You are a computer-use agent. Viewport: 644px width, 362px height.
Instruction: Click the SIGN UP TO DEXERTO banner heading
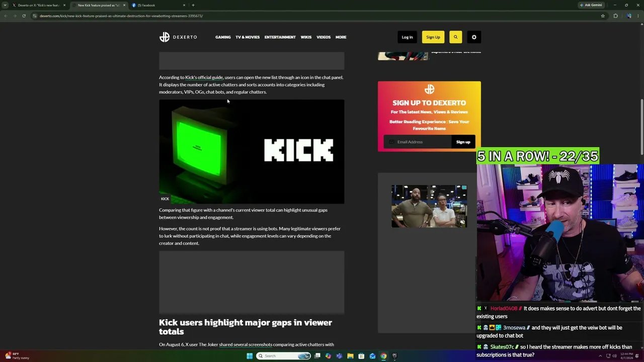[429, 103]
